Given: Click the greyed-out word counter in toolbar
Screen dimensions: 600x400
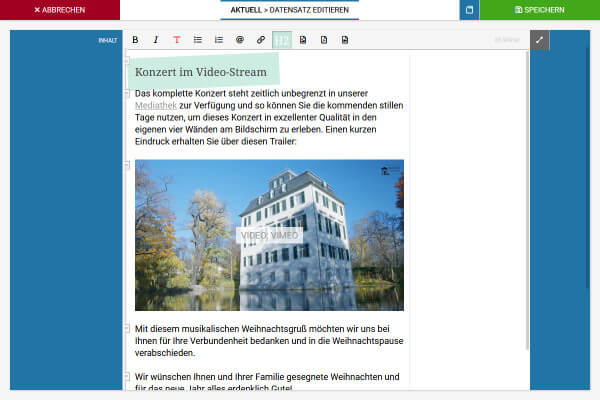Looking at the screenshot, I should [x=507, y=40].
